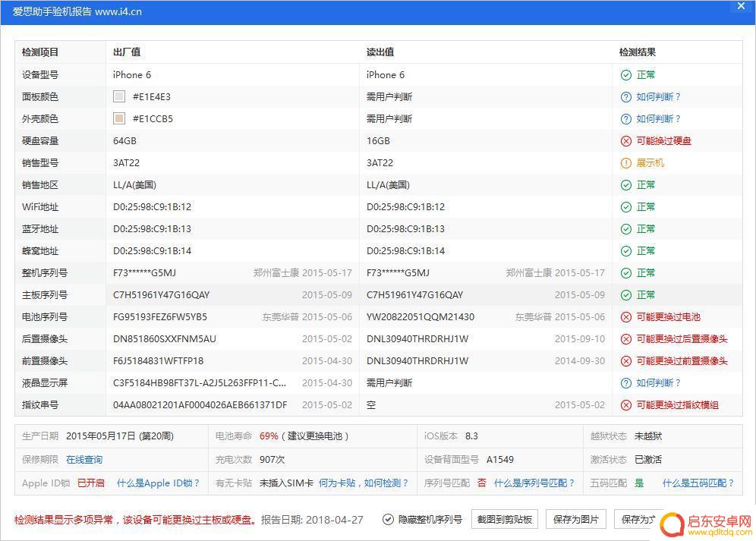Click battery life 69% value

click(x=269, y=436)
